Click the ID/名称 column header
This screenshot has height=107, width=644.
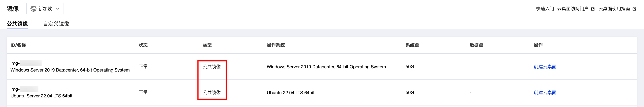pyautogui.click(x=18, y=45)
